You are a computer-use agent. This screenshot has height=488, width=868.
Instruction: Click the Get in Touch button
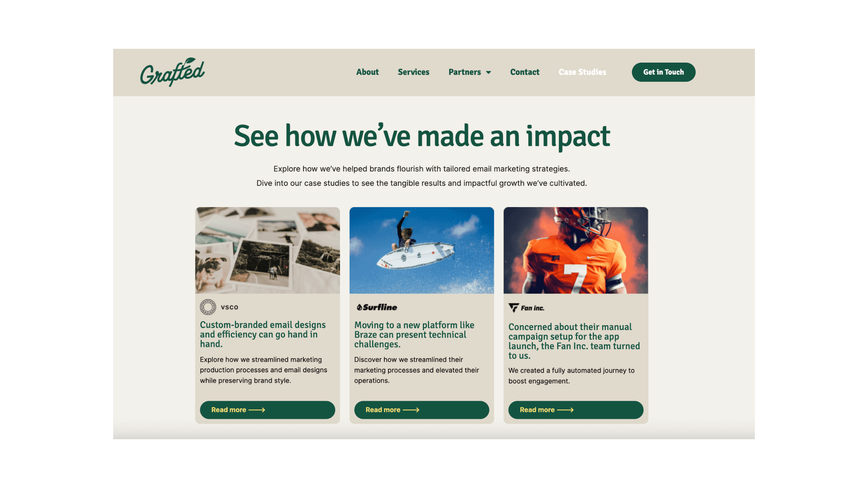(x=663, y=72)
